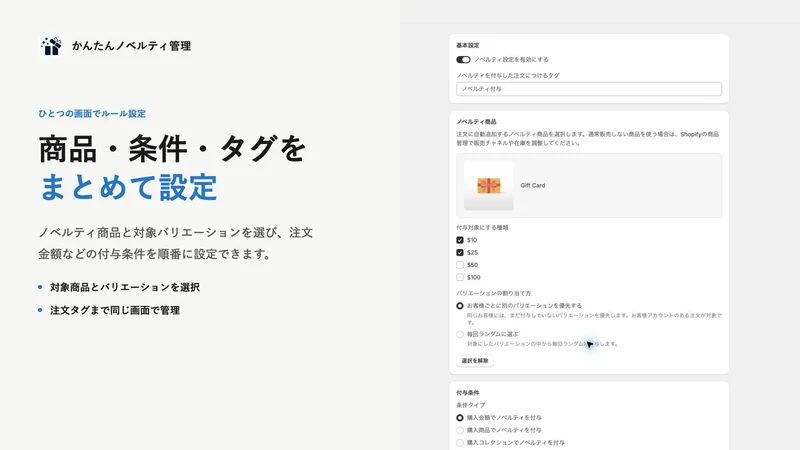Select お客様ごとに別のバリエーションを優先する radio option
Viewport: 800px width, 450px height.
[460, 306]
